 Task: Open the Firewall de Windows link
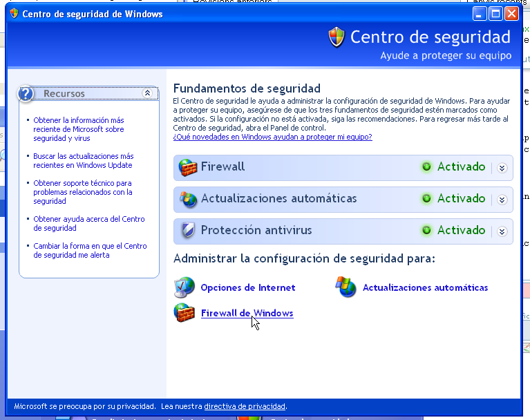tap(247, 313)
